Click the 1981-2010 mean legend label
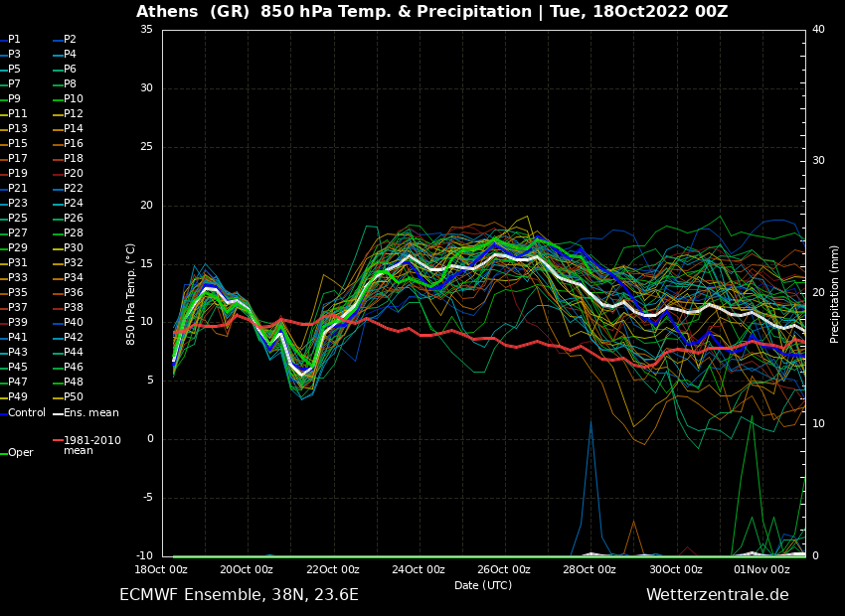The image size is (845, 616). tap(92, 445)
